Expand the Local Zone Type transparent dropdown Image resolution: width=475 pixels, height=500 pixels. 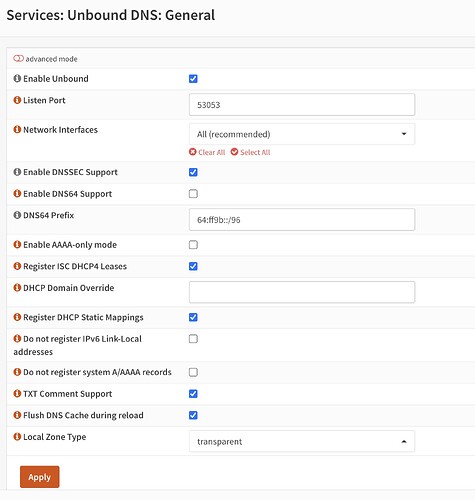click(302, 441)
